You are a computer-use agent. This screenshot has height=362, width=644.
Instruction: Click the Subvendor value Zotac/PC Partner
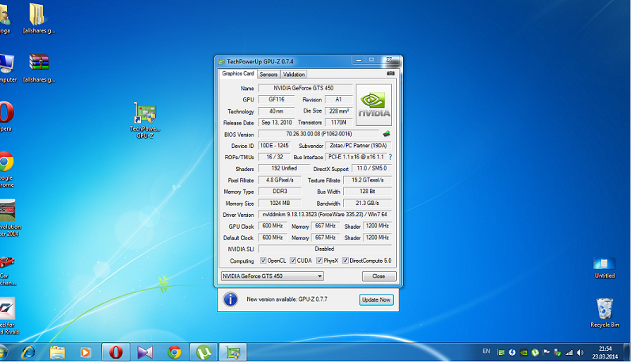coord(358,146)
